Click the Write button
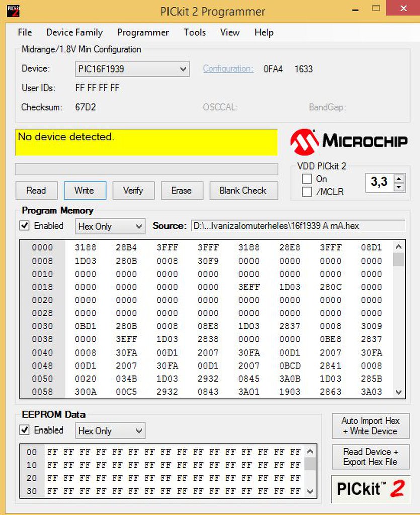420x515 pixels. (85, 190)
